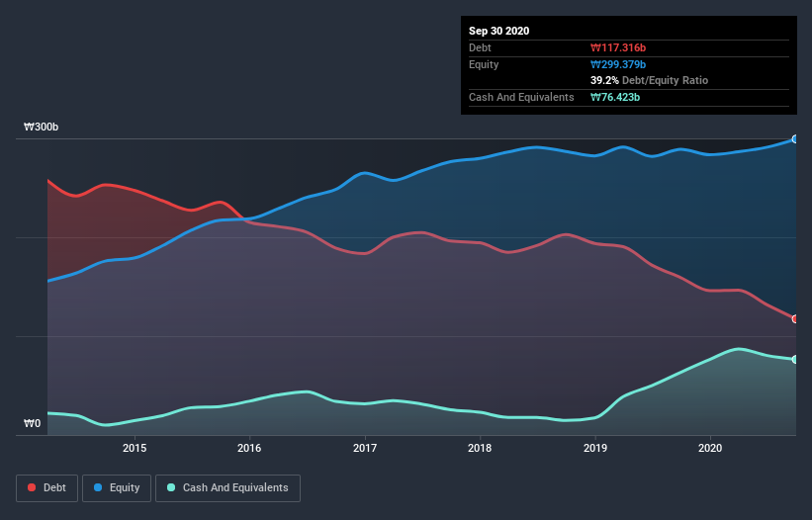
Task: Click the teal Cash legend dot
Action: click(x=171, y=487)
